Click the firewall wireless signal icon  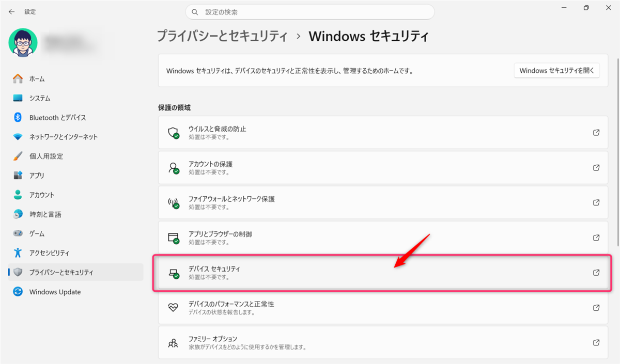click(174, 202)
